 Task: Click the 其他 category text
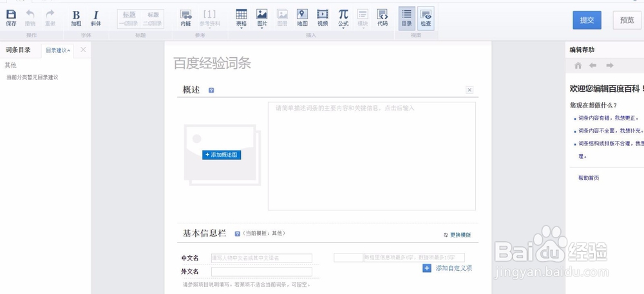[x=11, y=65]
